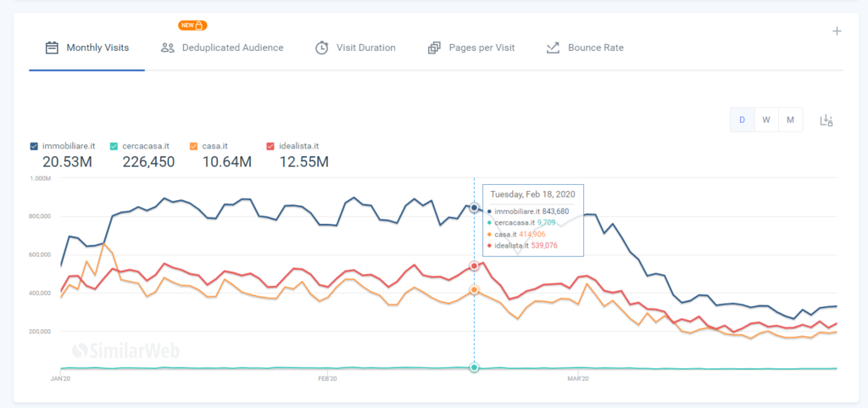Toggle the cercacasa.it series checkbox
The width and height of the screenshot is (868, 408).
tap(114, 146)
